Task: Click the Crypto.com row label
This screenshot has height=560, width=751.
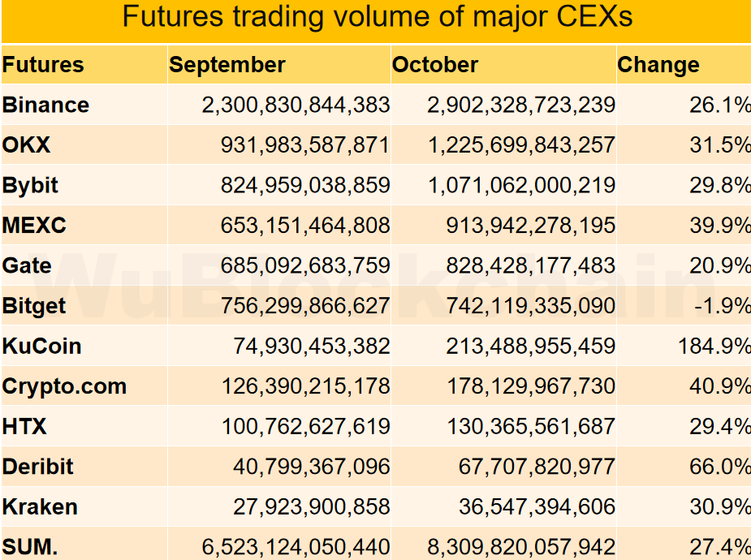Action: pyautogui.click(x=64, y=386)
